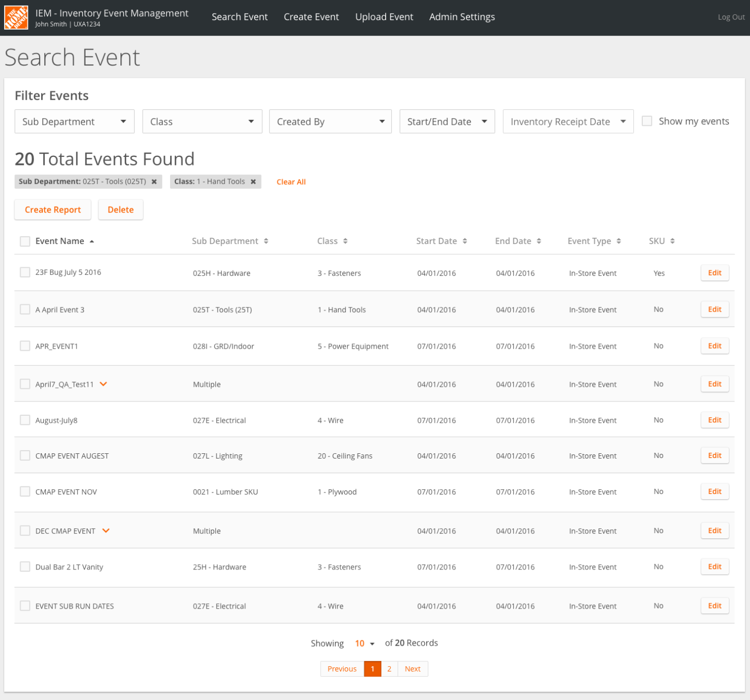Remove the Sub Department 025T filter tag
This screenshot has height=700, width=750.
154,182
